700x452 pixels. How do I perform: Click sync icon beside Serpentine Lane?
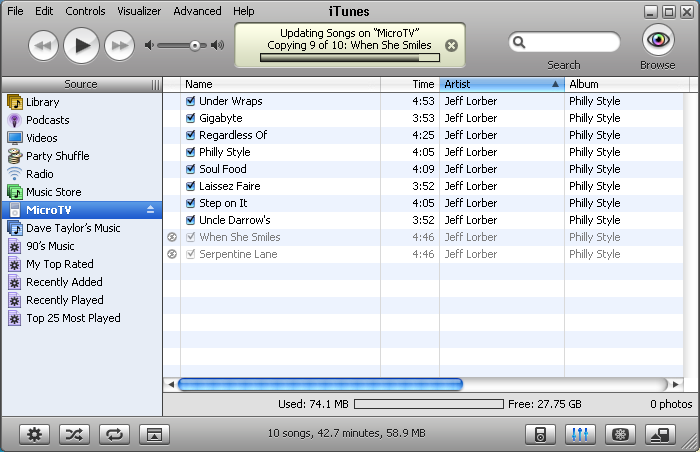point(172,254)
